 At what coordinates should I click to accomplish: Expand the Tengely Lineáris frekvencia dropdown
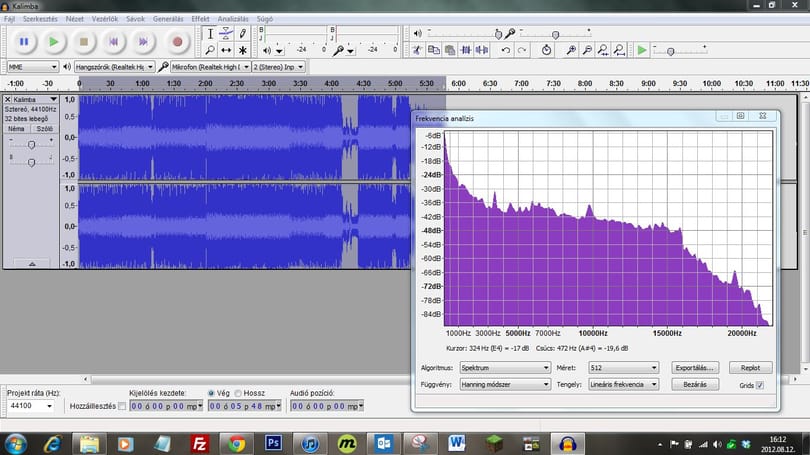[x=624, y=384]
